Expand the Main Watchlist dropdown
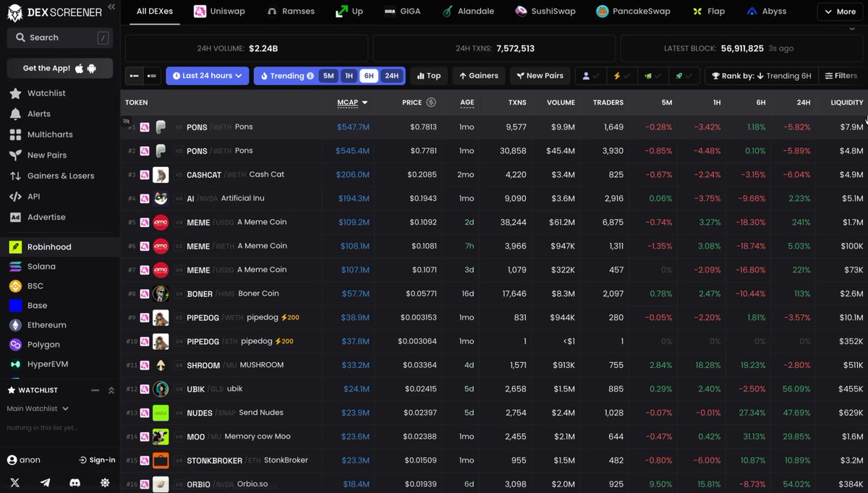This screenshot has height=493, width=868. pos(38,409)
